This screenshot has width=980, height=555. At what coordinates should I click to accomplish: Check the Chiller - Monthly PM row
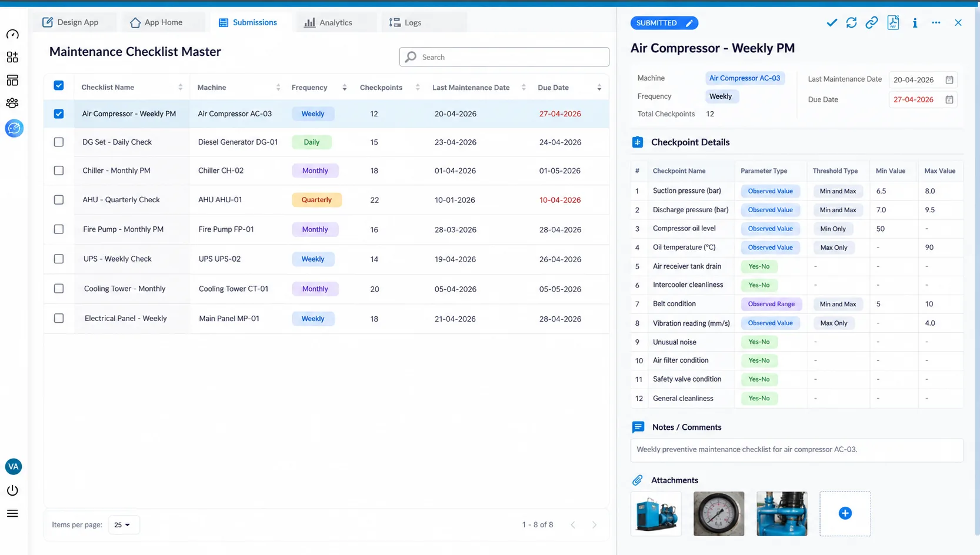tap(59, 170)
